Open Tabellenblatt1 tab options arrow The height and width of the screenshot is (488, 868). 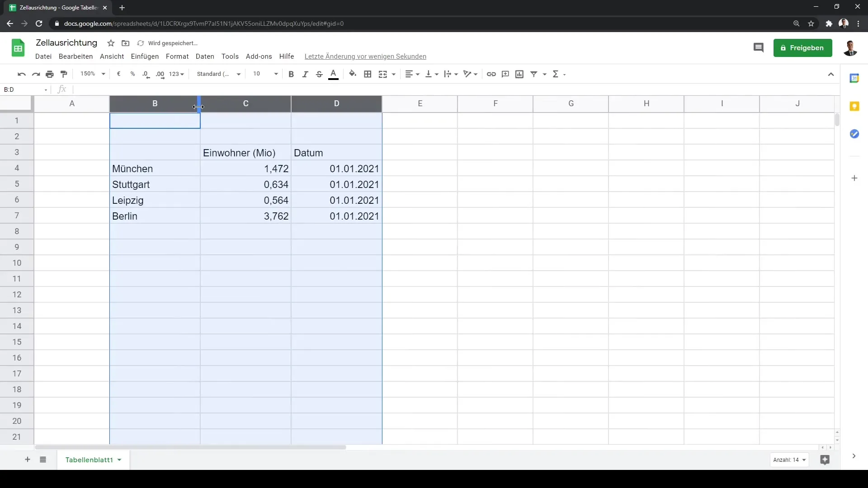(x=119, y=460)
